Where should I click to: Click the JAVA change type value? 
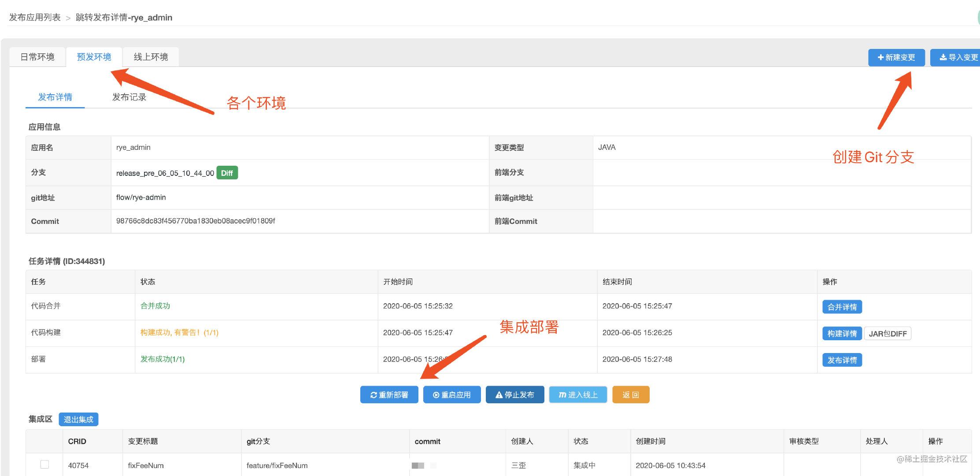pos(607,147)
